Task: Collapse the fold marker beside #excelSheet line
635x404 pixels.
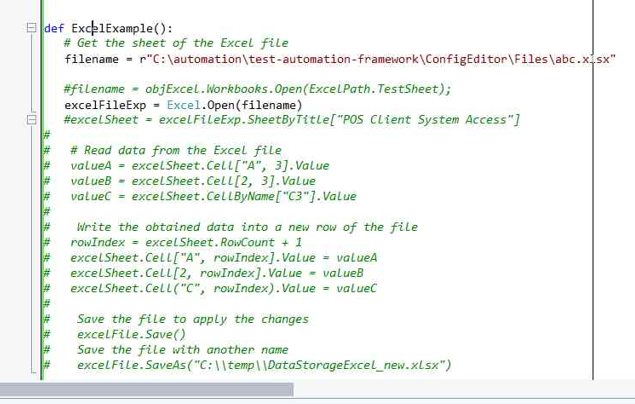Action: coord(33,120)
